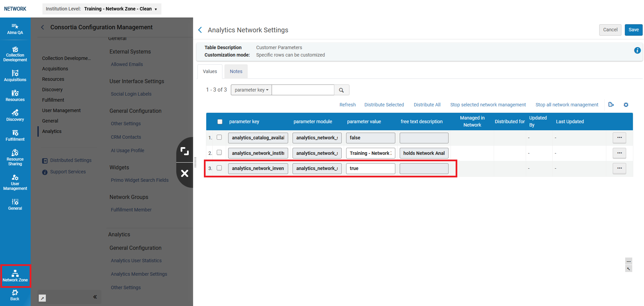Open the Network Zone sidebar icon

pyautogui.click(x=15, y=276)
